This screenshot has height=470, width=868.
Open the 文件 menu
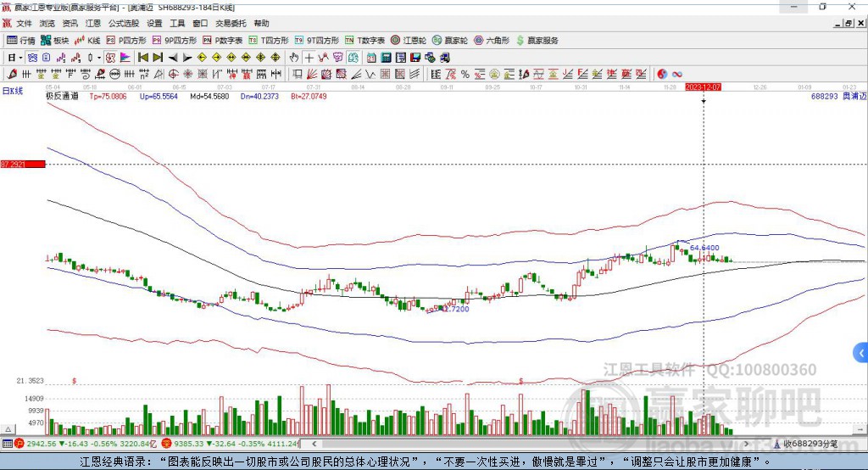pyautogui.click(x=24, y=24)
